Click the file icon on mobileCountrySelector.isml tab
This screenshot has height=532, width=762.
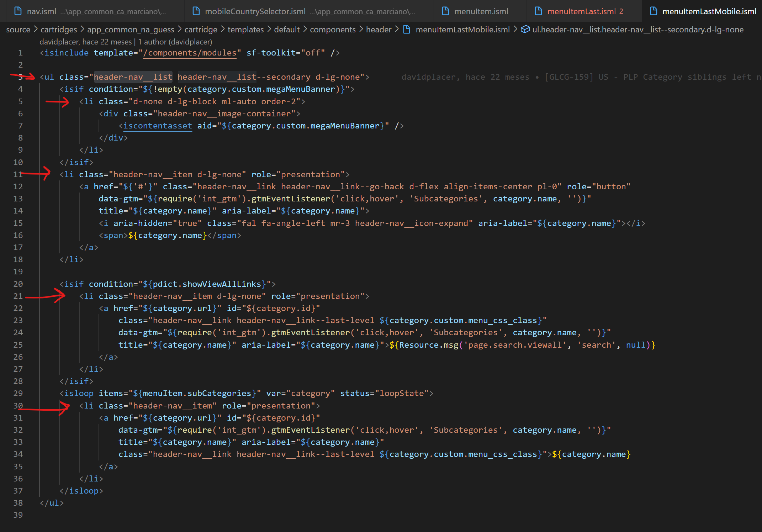click(x=196, y=11)
